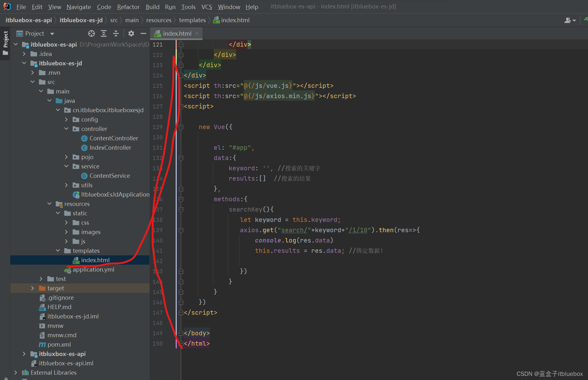588x380 pixels.
Task: Open the Refactor menu
Action: (128, 7)
